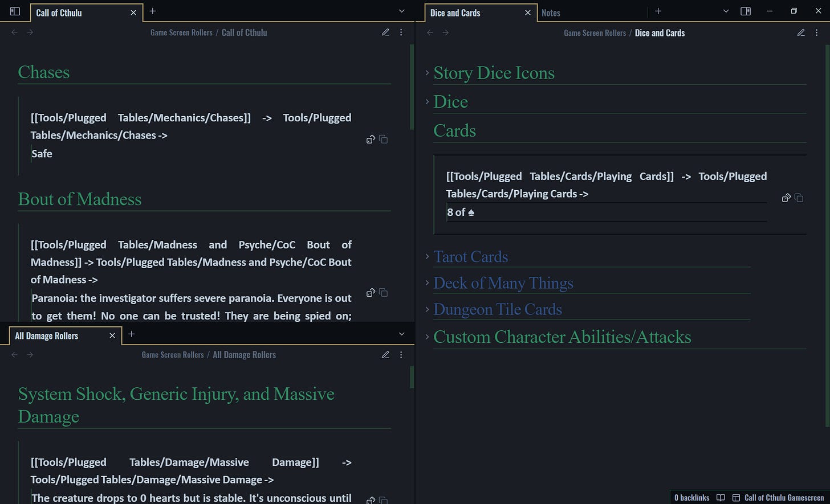Open tab list dropdown in Call of Cthulu pane
The height and width of the screenshot is (504, 830).
pyautogui.click(x=402, y=11)
